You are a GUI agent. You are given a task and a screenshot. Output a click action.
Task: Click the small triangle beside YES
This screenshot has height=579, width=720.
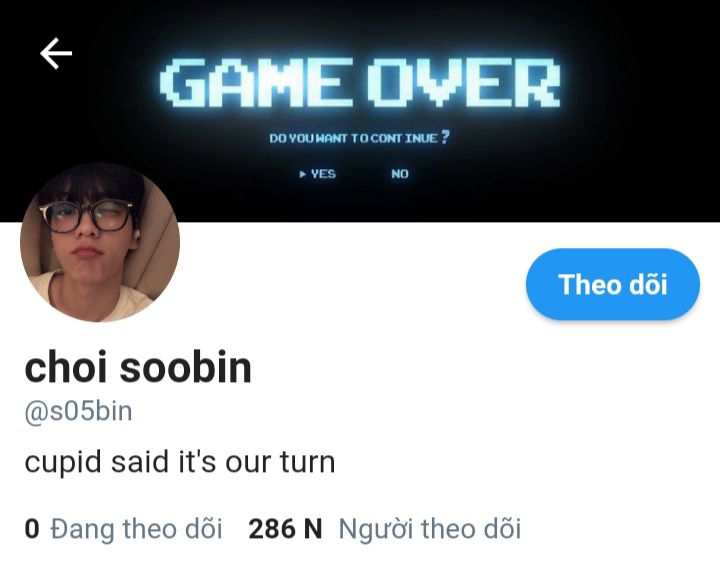pyautogui.click(x=303, y=174)
